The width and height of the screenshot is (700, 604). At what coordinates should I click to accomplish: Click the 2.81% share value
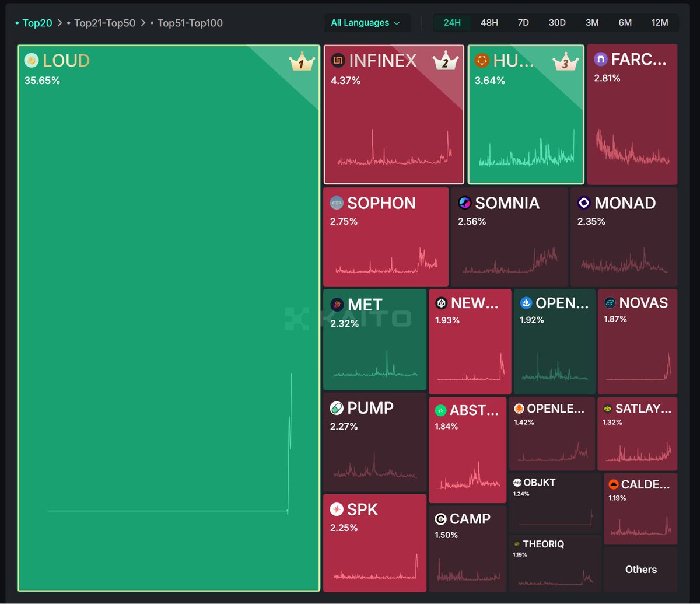(x=607, y=78)
